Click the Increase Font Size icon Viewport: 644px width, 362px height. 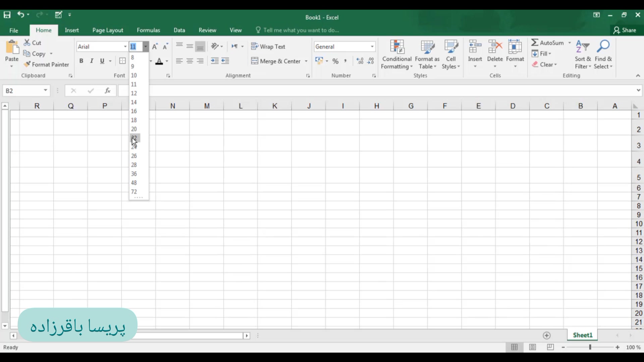point(155,47)
